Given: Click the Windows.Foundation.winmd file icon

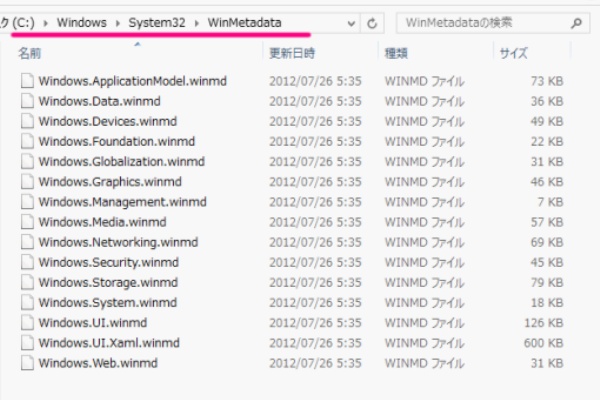Looking at the screenshot, I should [27, 141].
